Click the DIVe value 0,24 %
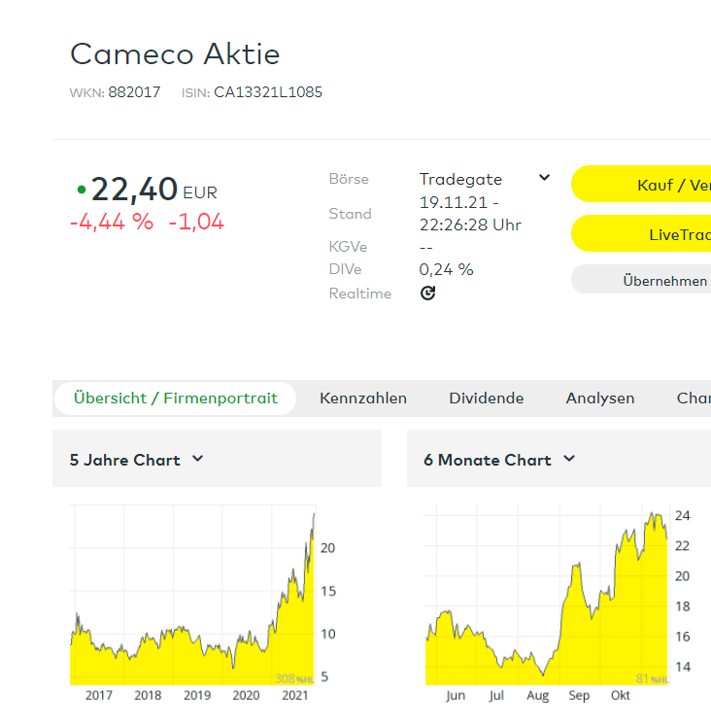The image size is (711, 728). pyautogui.click(x=446, y=269)
